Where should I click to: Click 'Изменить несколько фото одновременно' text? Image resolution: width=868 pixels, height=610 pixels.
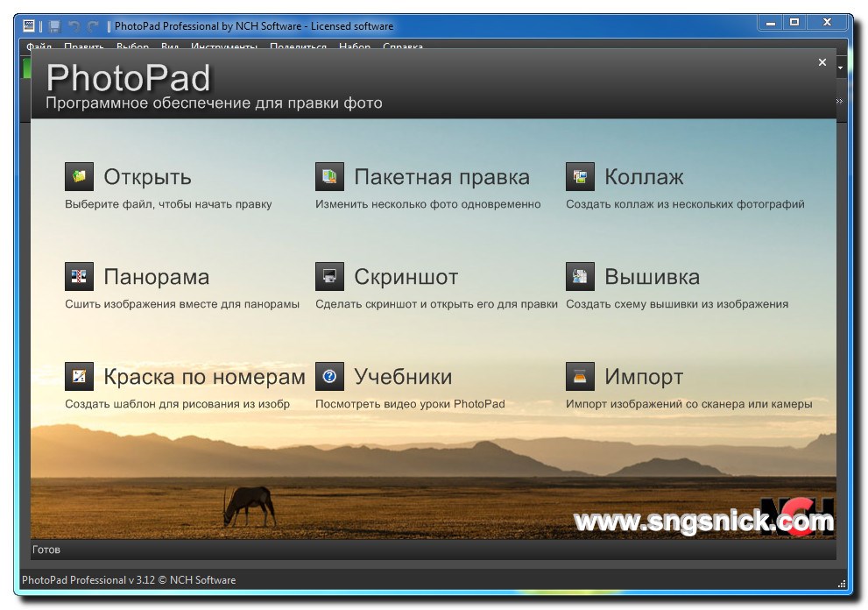[x=428, y=204]
